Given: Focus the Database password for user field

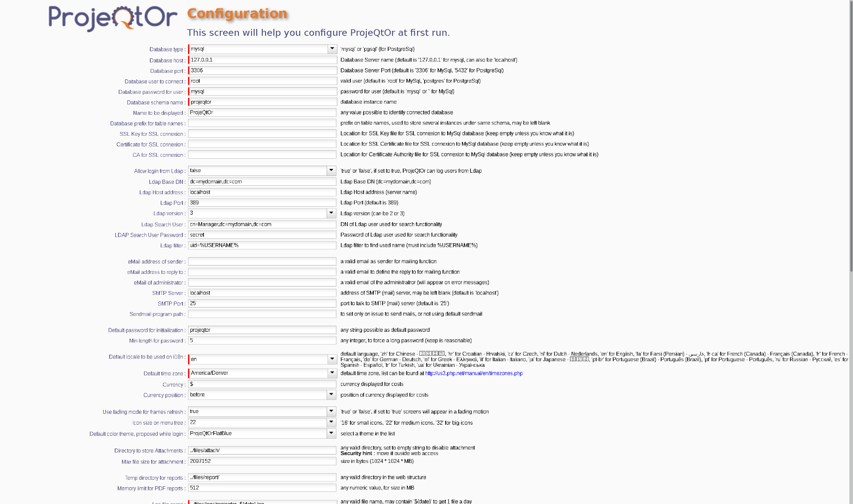Looking at the screenshot, I should click(x=263, y=92).
